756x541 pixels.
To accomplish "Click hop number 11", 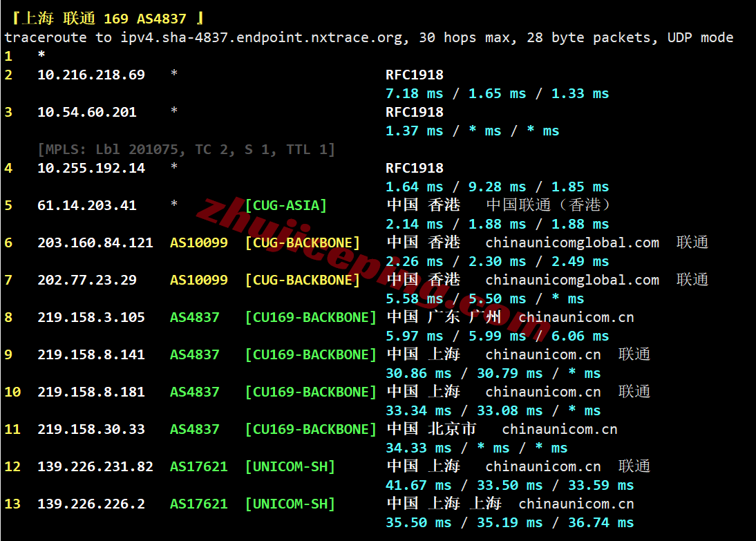I will pyautogui.click(x=12, y=429).
